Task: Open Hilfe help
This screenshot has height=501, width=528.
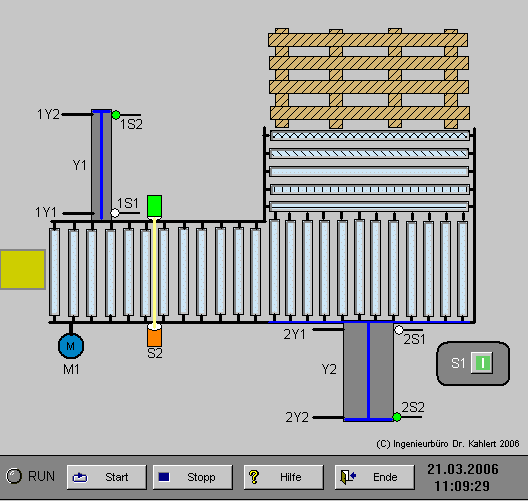Action: click(284, 477)
